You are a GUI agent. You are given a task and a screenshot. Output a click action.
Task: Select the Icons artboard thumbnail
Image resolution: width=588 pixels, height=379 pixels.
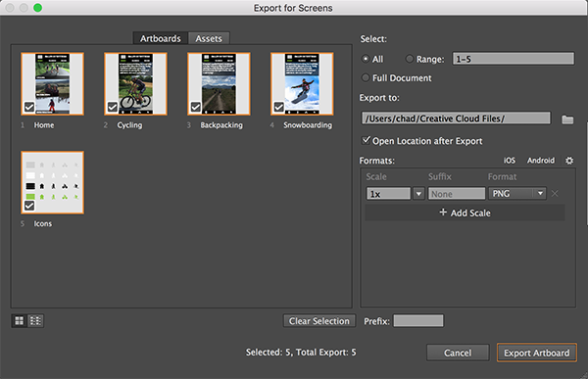tap(53, 182)
